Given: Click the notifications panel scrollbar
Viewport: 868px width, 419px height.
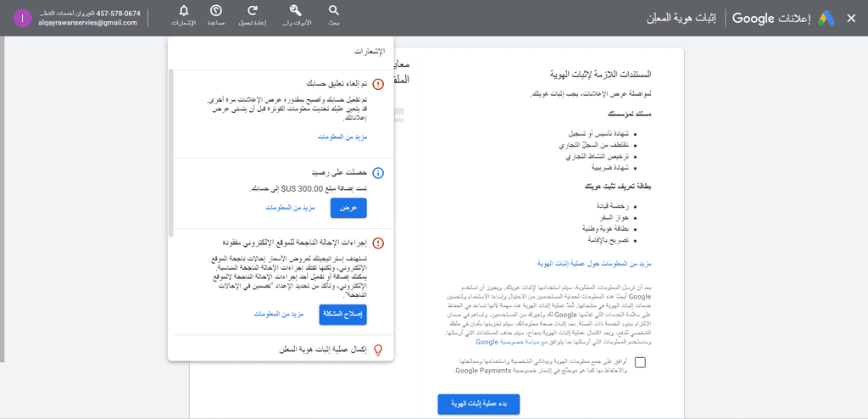Looking at the screenshot, I should click(171, 153).
